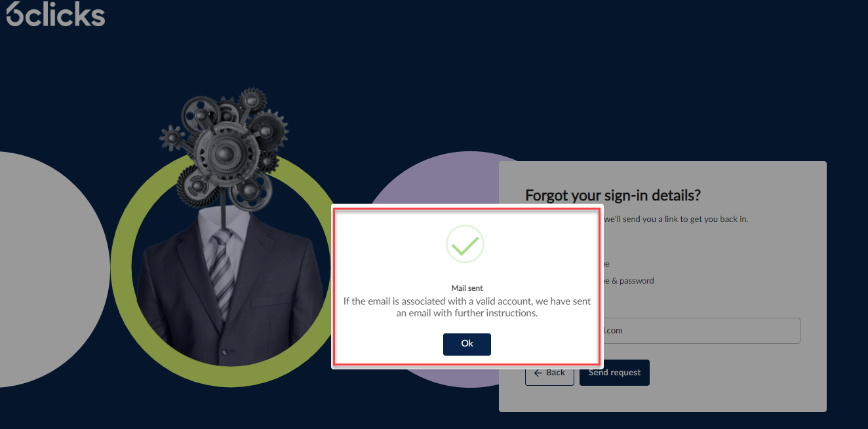
Task: Click the green checkmark success icon
Action: (465, 244)
